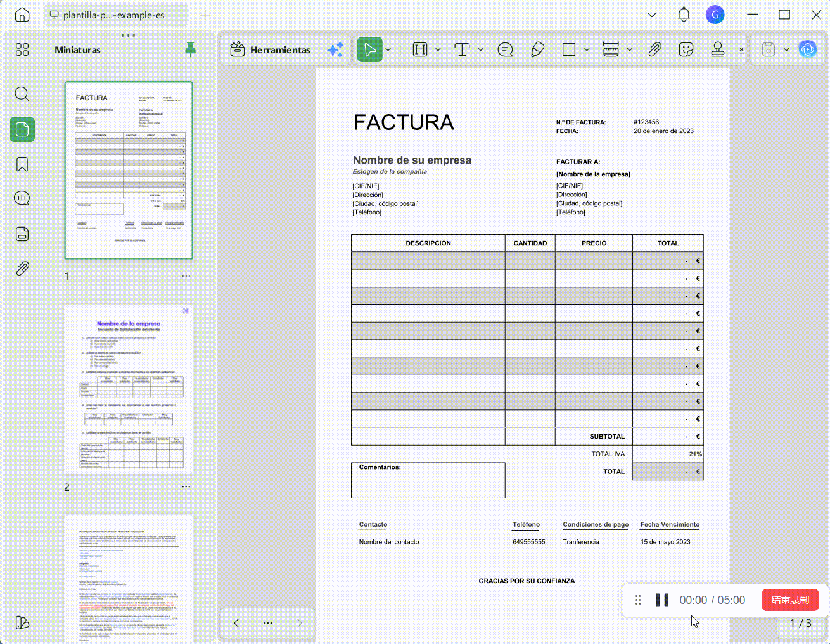Click the Comentarios box
Screen dimensions: 830x644
pyautogui.click(x=428, y=480)
